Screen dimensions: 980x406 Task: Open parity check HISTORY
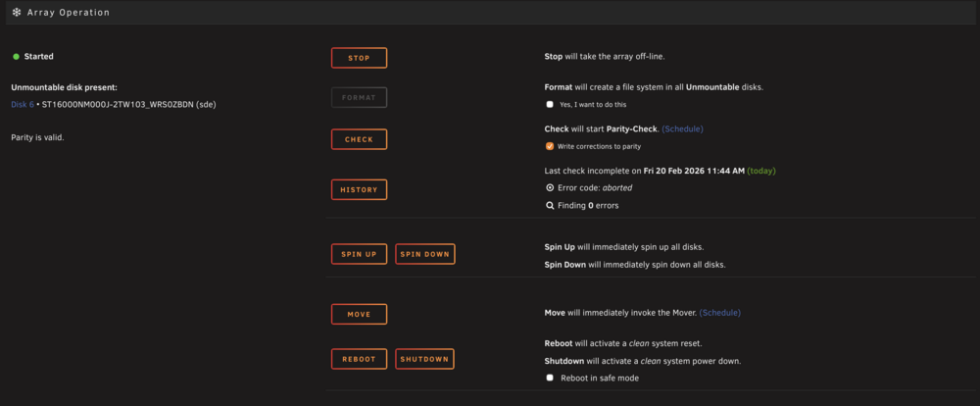point(359,189)
